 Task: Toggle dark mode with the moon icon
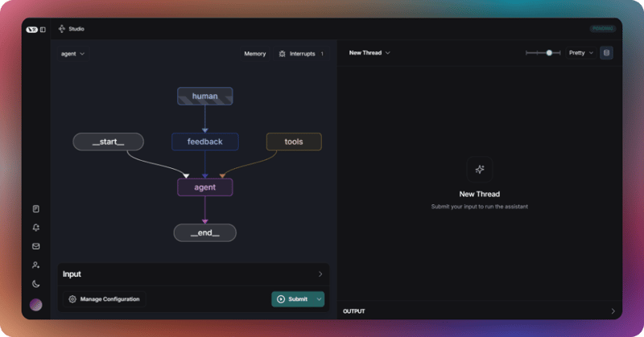coord(35,283)
